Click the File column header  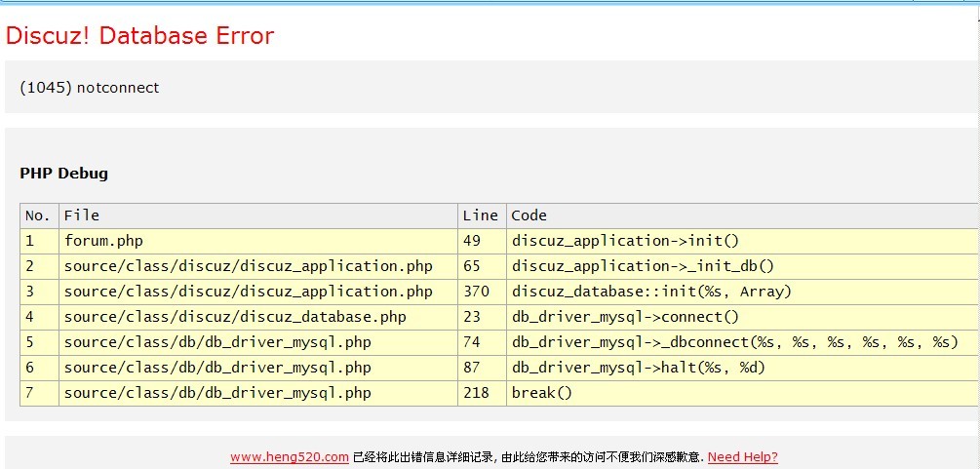258,215
